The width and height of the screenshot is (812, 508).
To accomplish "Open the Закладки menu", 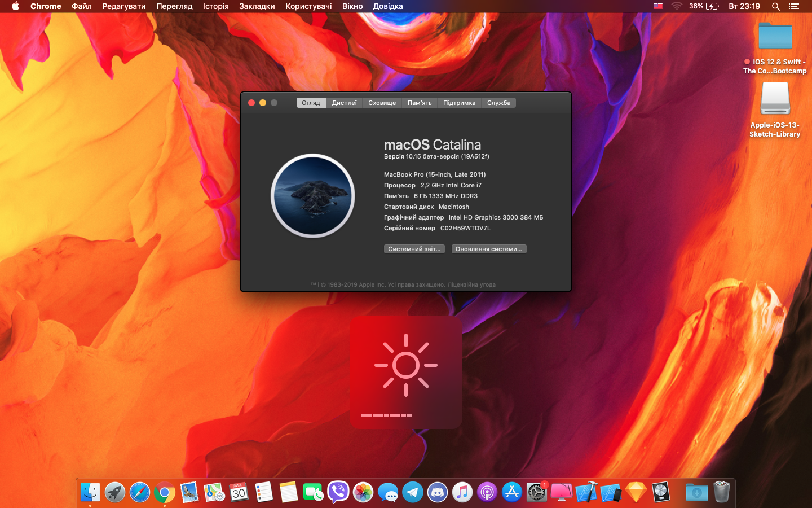I will point(257,6).
